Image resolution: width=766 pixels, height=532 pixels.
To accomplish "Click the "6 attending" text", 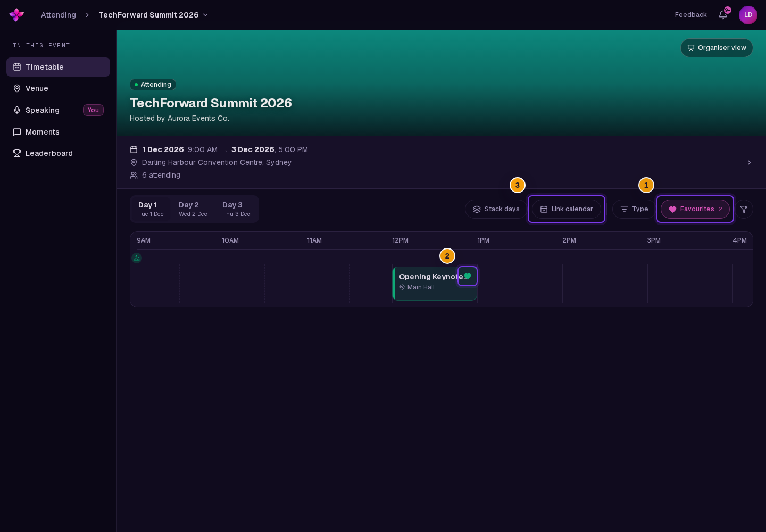I will pyautogui.click(x=161, y=175).
